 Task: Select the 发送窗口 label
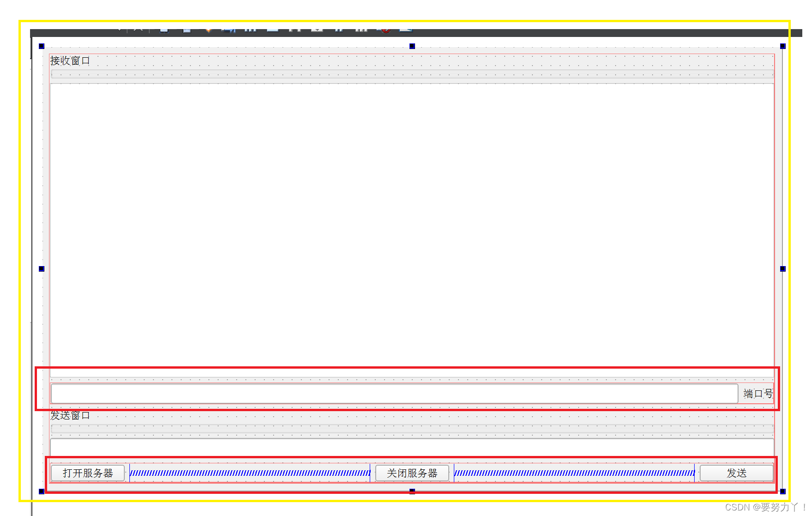coord(70,416)
